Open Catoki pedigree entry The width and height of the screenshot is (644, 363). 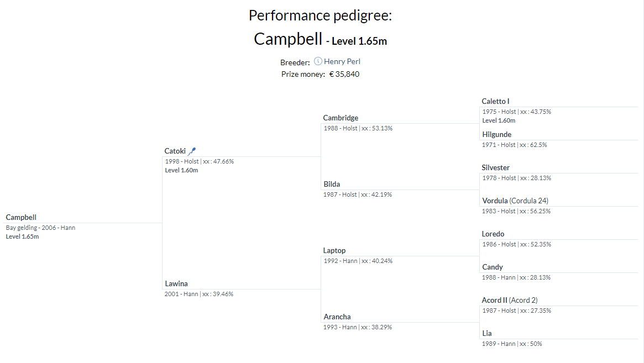click(175, 151)
